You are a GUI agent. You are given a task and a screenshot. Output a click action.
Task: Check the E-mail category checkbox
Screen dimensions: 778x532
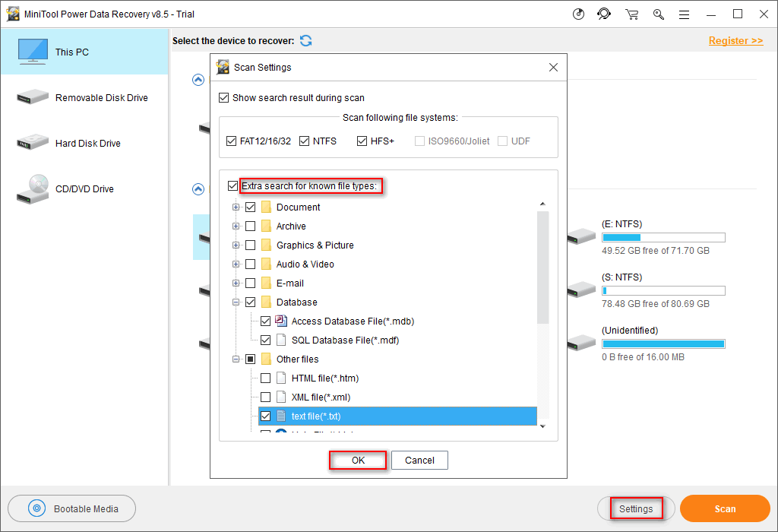click(251, 283)
